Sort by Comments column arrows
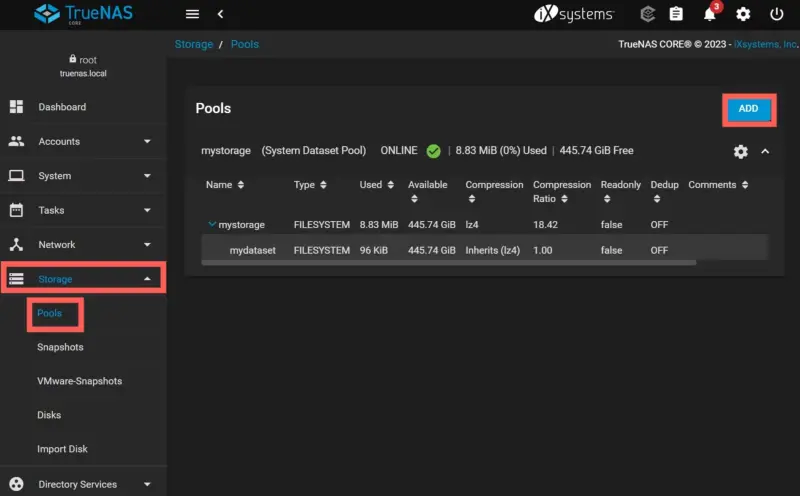 tap(745, 185)
